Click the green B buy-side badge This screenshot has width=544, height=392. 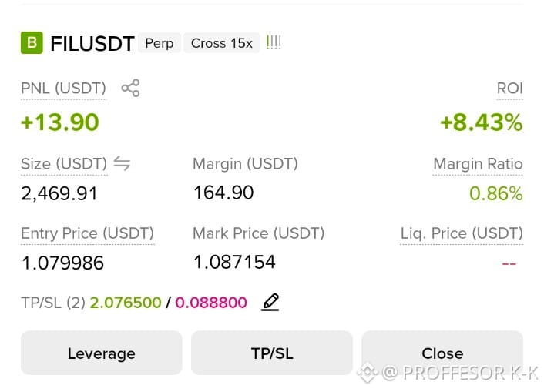click(32, 43)
